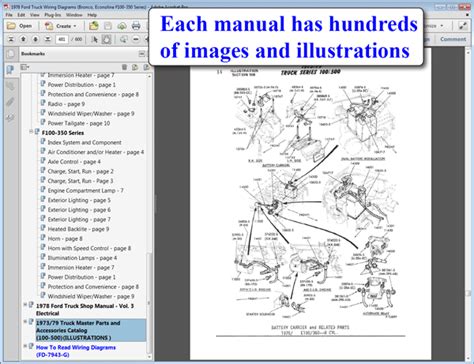This screenshot has height=364, width=474.
Task: Open the Help menu
Action: pos(92,15)
